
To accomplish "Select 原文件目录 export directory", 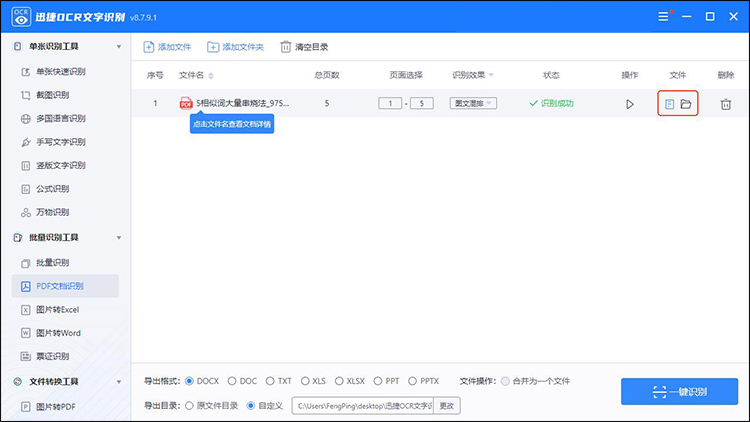I will click(189, 406).
